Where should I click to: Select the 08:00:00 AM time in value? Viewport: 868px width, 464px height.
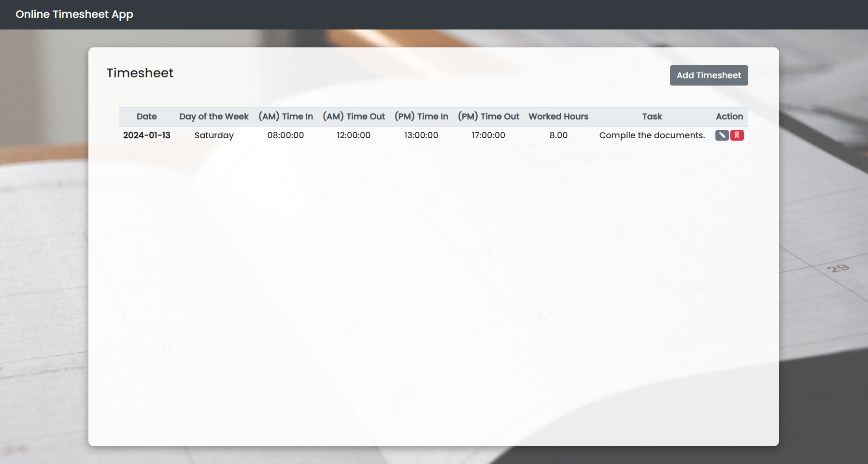pyautogui.click(x=285, y=135)
